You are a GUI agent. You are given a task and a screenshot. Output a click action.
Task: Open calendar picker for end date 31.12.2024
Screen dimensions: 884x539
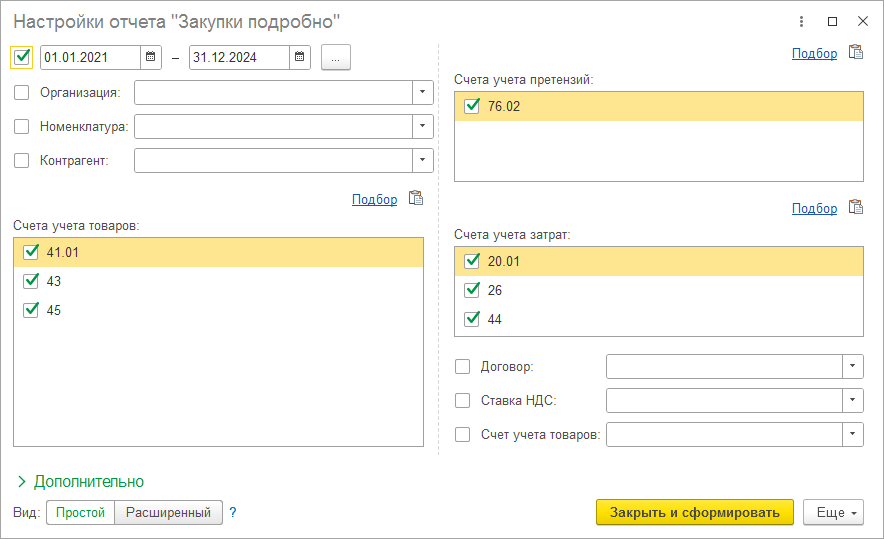(x=299, y=57)
